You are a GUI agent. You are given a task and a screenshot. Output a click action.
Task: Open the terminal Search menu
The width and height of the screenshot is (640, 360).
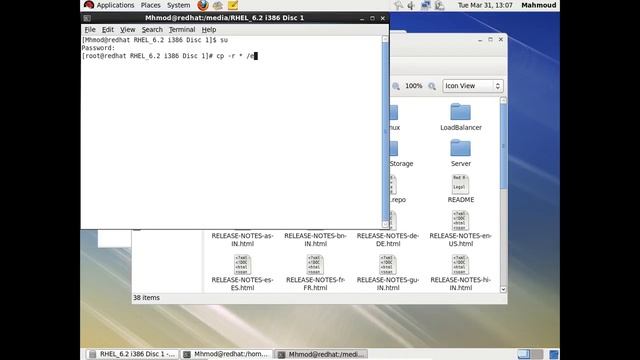pyautogui.click(x=152, y=29)
